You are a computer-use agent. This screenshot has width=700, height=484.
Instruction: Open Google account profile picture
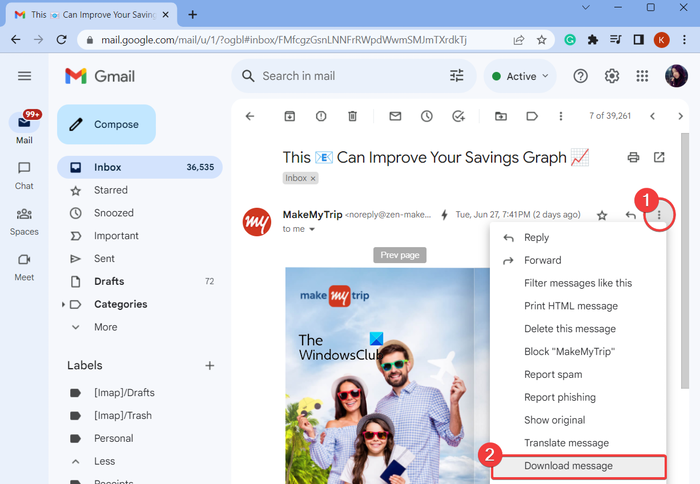676,76
